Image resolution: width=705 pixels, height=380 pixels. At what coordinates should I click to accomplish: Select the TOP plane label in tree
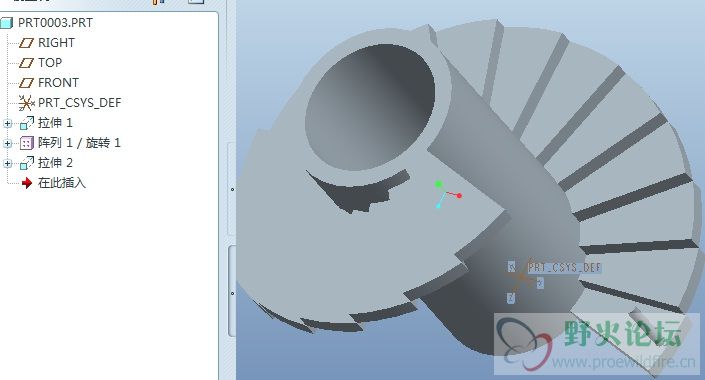[50, 63]
